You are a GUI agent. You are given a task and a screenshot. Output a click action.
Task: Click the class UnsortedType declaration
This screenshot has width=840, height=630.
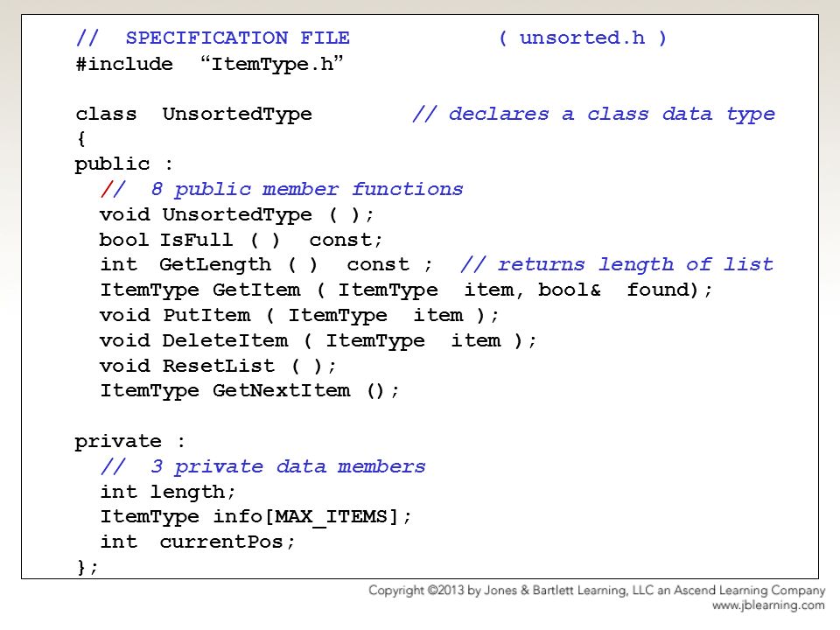(x=194, y=114)
